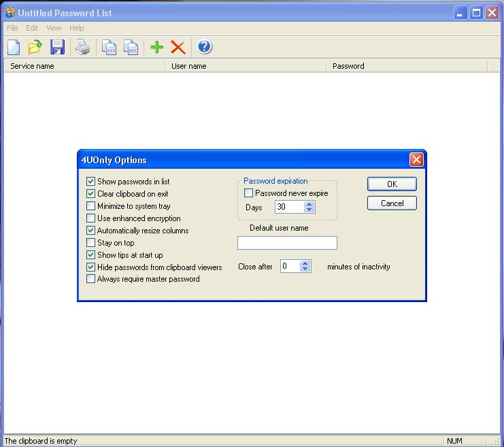Viewport: 504px width, 447px height.
Task: Click 'The clipboard is empty' status text
Action: click(41, 441)
